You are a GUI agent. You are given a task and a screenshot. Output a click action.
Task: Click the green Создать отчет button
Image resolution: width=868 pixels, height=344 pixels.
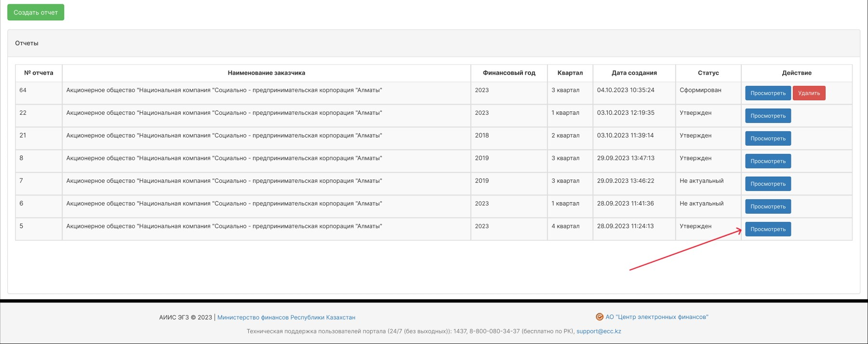[x=36, y=13]
